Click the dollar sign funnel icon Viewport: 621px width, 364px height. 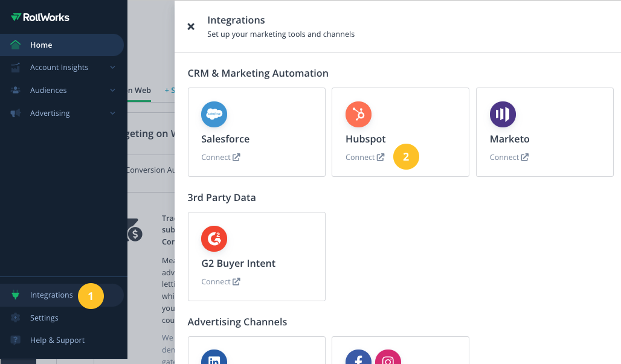(135, 231)
